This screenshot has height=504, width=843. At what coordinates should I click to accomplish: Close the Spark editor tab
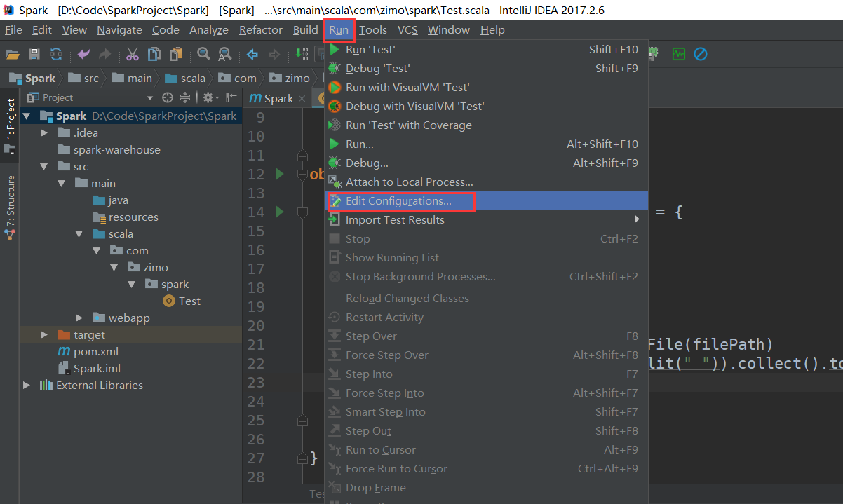click(x=302, y=99)
